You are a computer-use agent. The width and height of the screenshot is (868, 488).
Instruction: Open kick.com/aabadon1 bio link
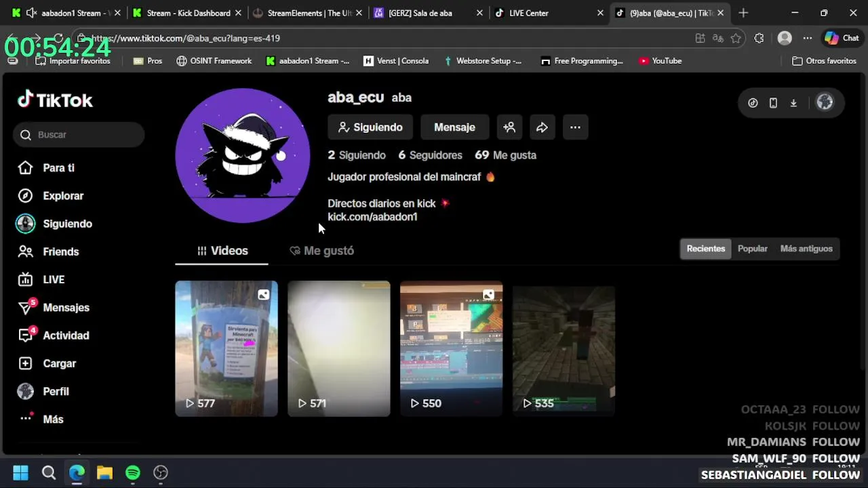coord(372,217)
